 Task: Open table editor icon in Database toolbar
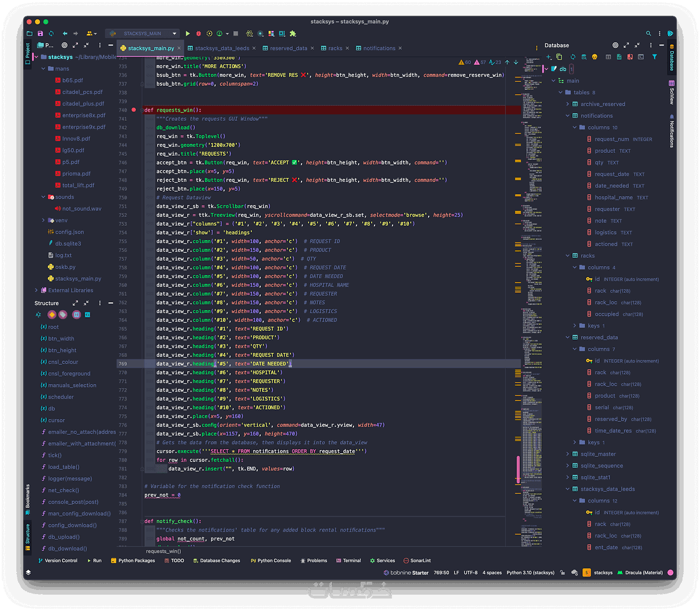(x=608, y=57)
